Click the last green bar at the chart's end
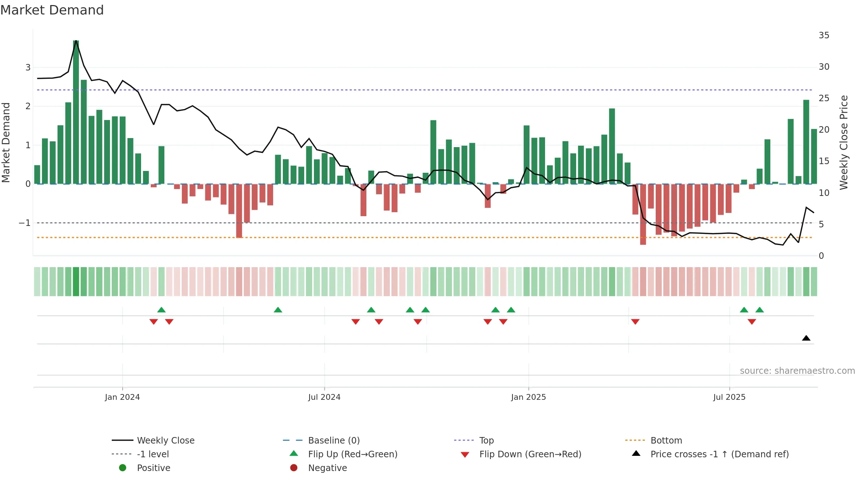 coord(814,157)
